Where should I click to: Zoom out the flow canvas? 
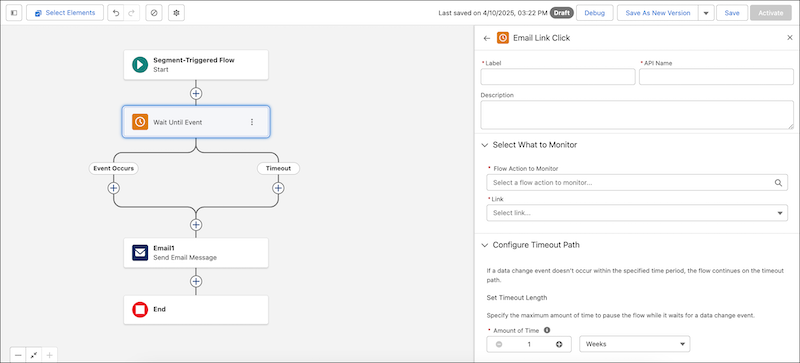[x=18, y=355]
